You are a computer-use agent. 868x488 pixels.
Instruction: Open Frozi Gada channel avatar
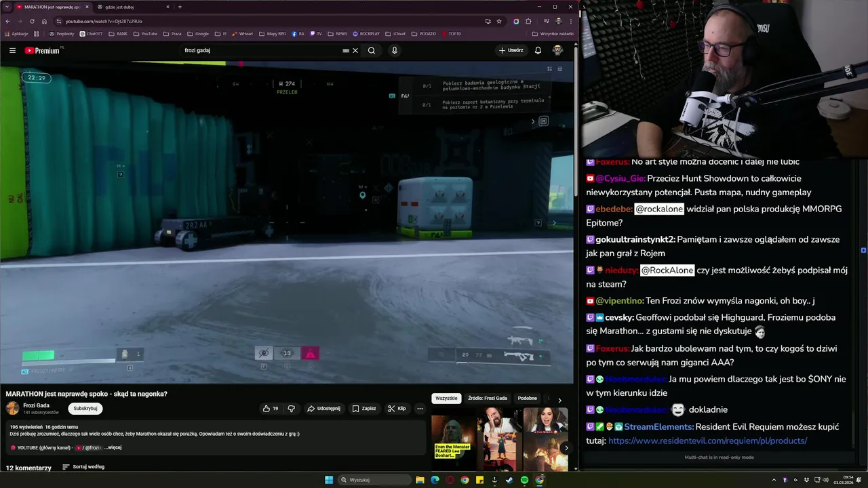[x=12, y=408]
